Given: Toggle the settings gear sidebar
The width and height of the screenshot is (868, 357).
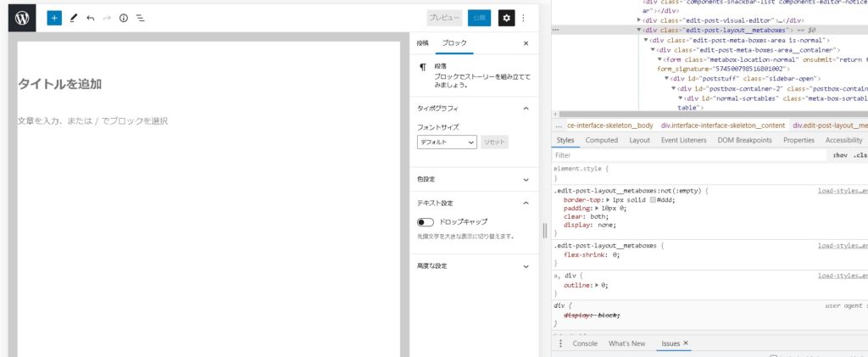Looking at the screenshot, I should pyautogui.click(x=506, y=17).
